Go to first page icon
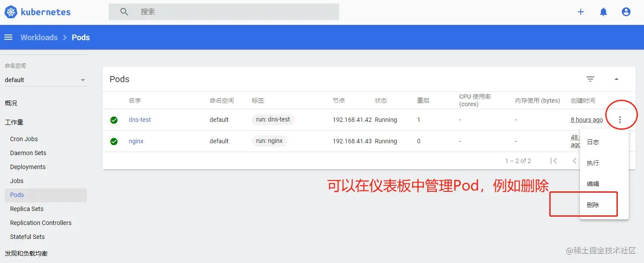The height and width of the screenshot is (263, 644). click(x=554, y=161)
